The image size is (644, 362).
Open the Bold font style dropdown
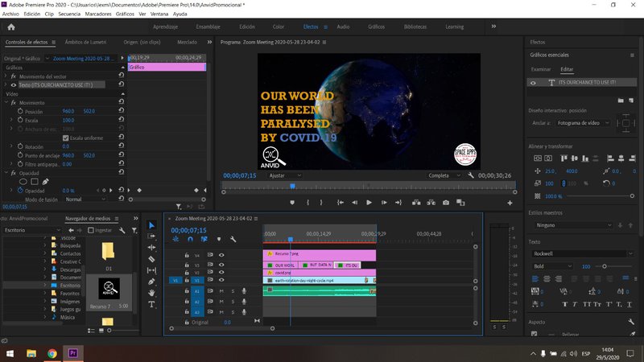552,266
